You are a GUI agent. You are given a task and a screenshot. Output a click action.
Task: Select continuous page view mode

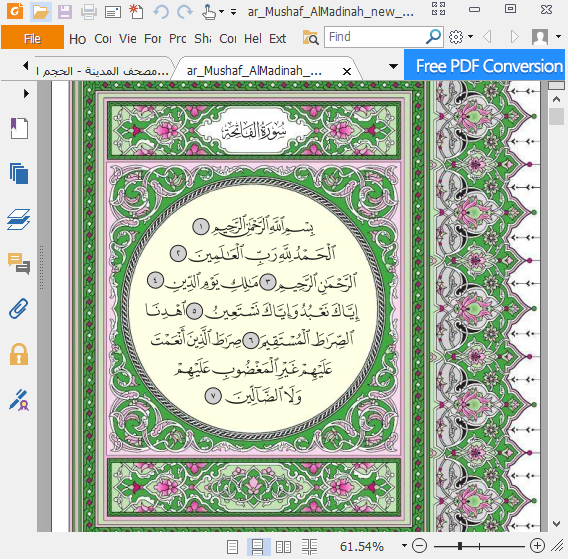pos(258,547)
